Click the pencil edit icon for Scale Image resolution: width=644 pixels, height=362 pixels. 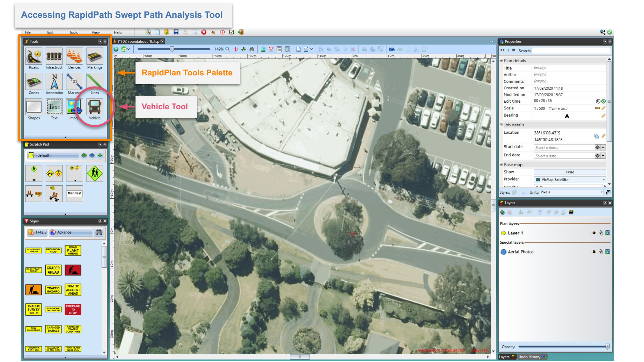point(603,108)
